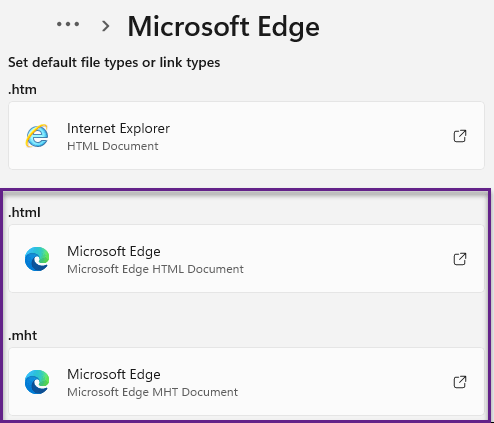
Task: Click the 'HTML Document' description text
Action: [113, 146]
